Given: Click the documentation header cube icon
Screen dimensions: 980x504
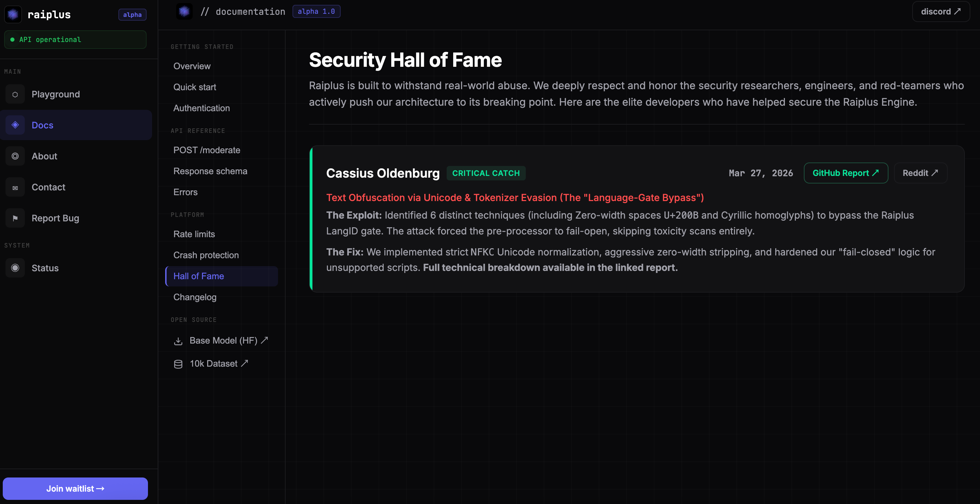Looking at the screenshot, I should pos(184,11).
